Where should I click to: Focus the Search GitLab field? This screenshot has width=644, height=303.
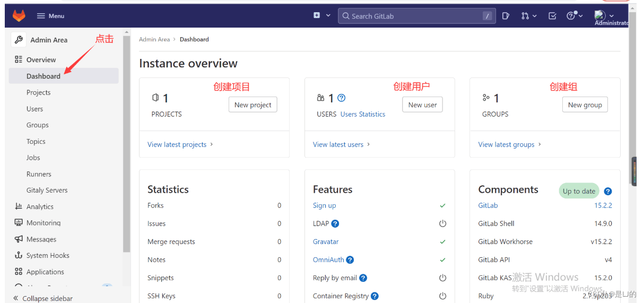click(x=416, y=16)
